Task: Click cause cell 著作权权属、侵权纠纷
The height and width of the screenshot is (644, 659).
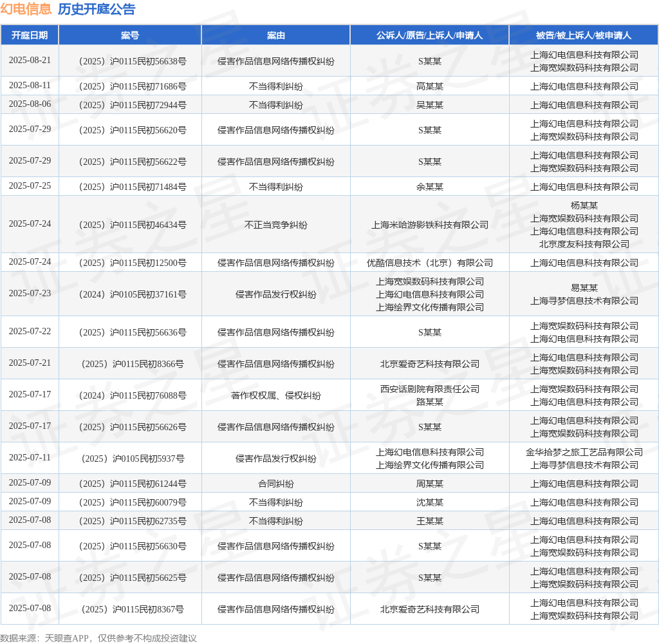Action: 275,396
